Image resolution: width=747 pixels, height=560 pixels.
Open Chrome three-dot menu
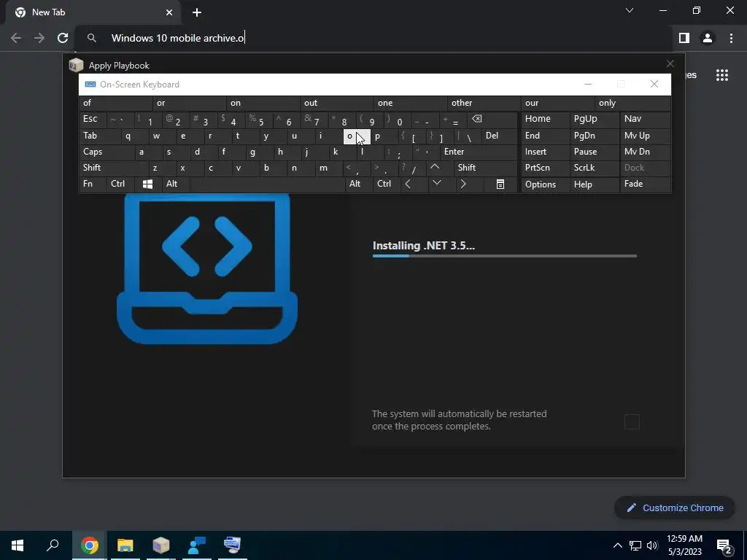pyautogui.click(x=731, y=38)
